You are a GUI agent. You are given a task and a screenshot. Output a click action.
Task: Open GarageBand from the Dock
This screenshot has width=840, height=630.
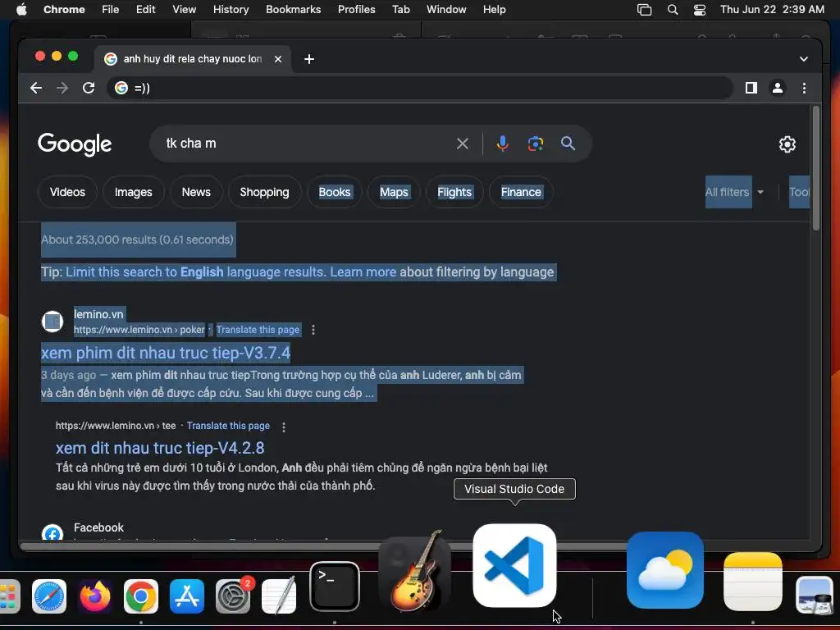point(415,573)
